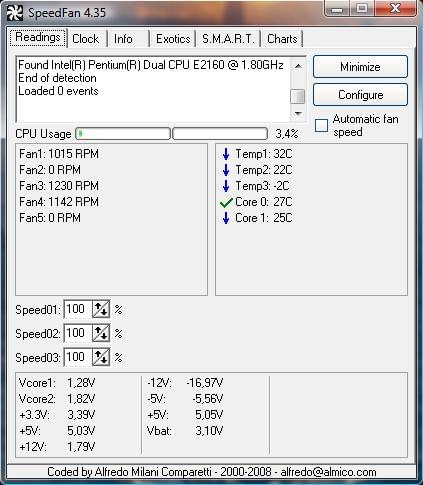Click the 'Temp3: -2C' text
Viewport: 423px width, 485px height.
tap(263, 186)
